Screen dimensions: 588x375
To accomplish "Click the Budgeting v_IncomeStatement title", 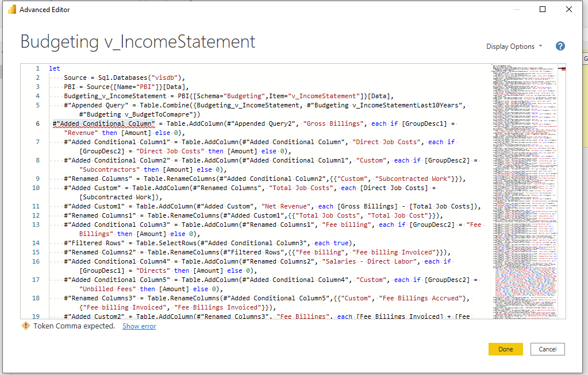I will click(137, 41).
